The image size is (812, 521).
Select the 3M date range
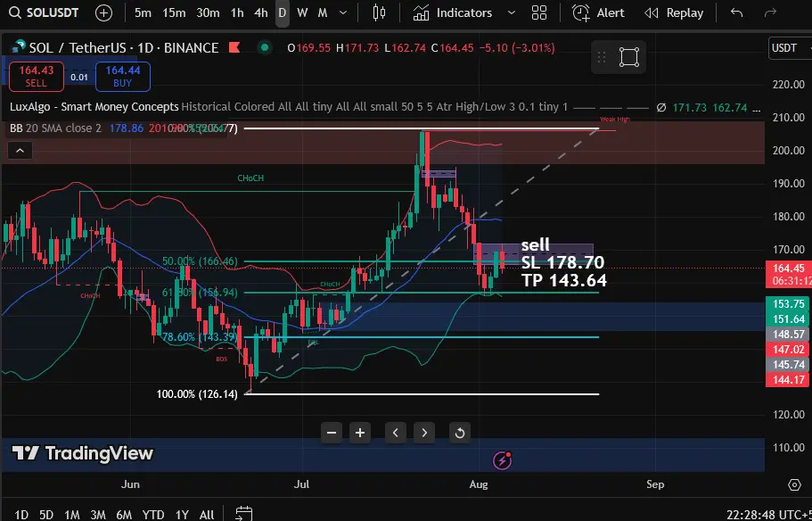tap(98, 514)
